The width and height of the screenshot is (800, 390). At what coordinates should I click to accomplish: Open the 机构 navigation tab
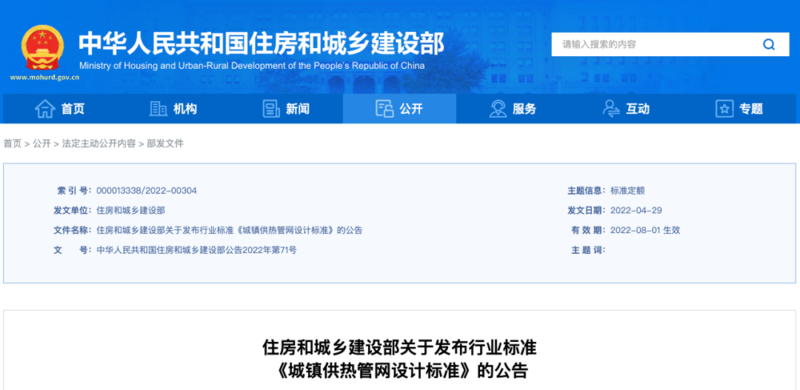(173, 109)
